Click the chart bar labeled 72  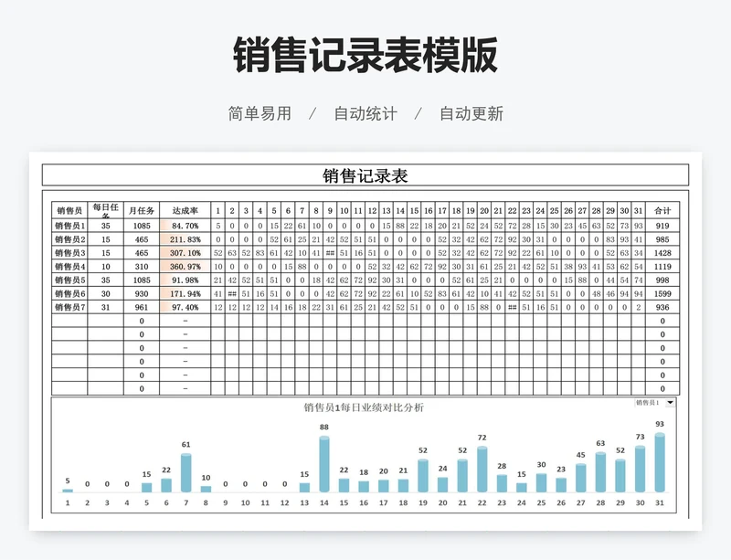482,470
